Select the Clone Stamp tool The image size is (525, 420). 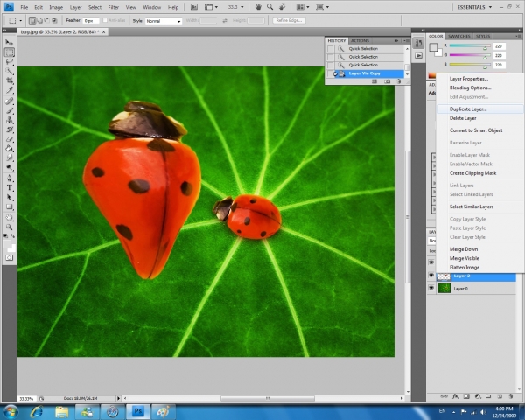(10, 120)
